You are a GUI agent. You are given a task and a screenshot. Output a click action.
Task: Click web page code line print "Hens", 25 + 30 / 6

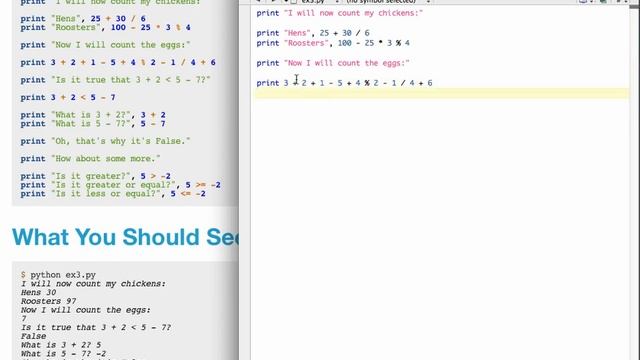point(83,19)
